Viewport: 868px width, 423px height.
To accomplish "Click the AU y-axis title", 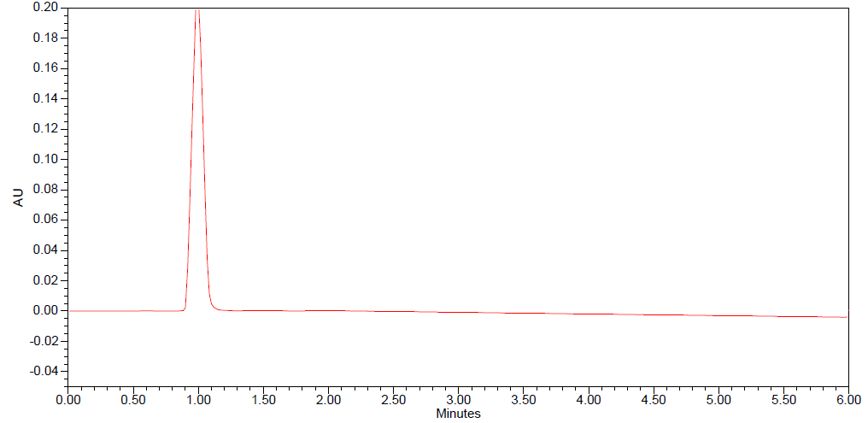I will point(18,197).
